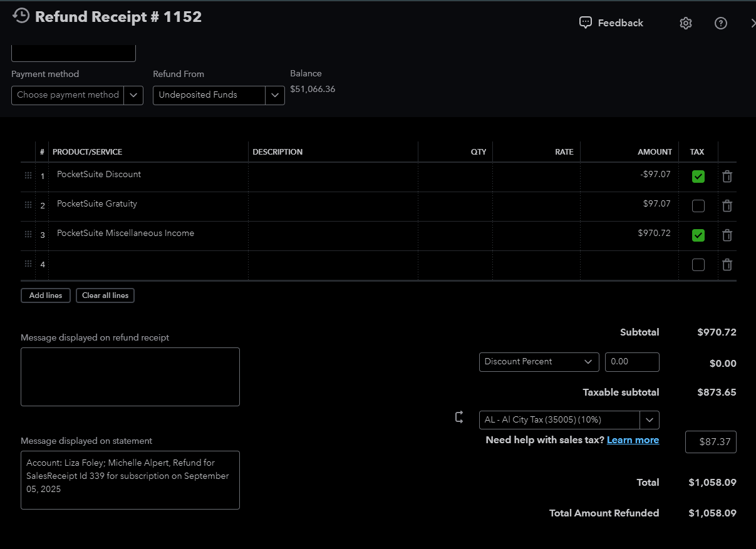Click the Feedback speech bubble icon
This screenshot has width=756, height=549.
pyautogui.click(x=586, y=23)
